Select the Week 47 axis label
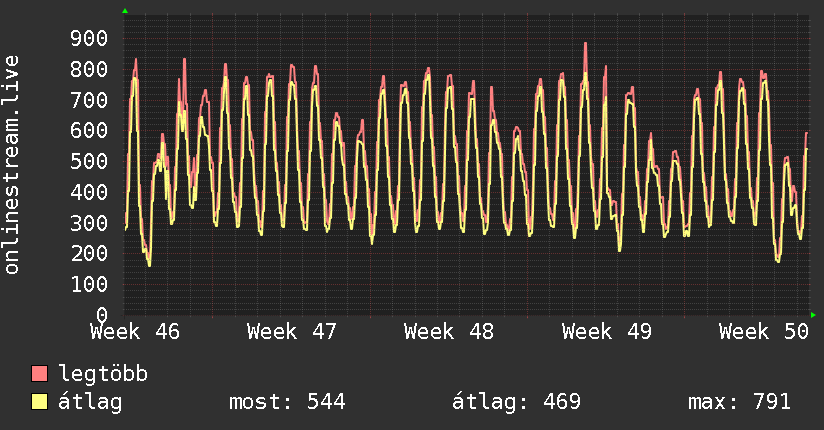 point(292,332)
